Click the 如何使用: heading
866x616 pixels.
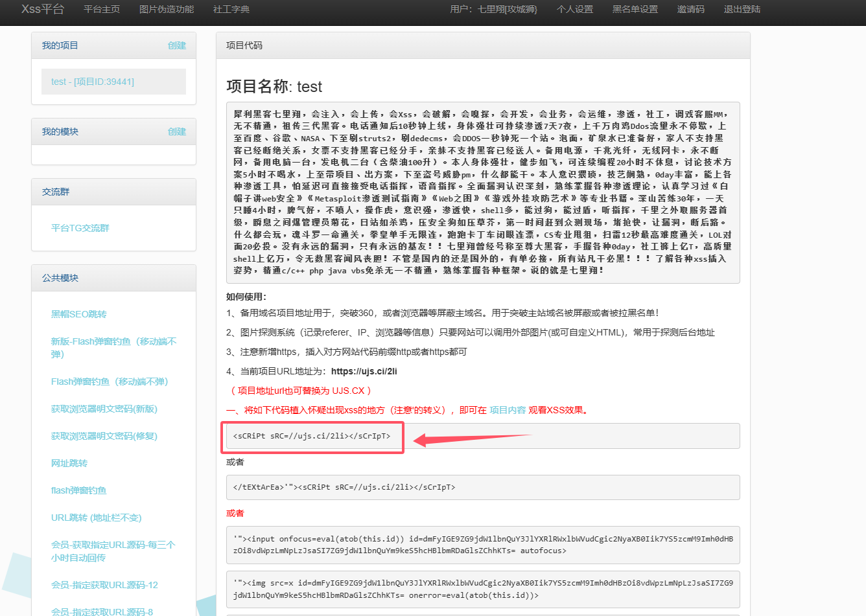coord(246,297)
